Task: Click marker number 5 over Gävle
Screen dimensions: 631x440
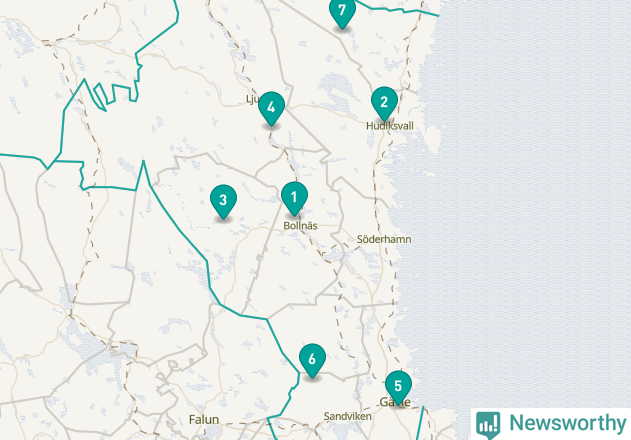Action: coord(398,387)
